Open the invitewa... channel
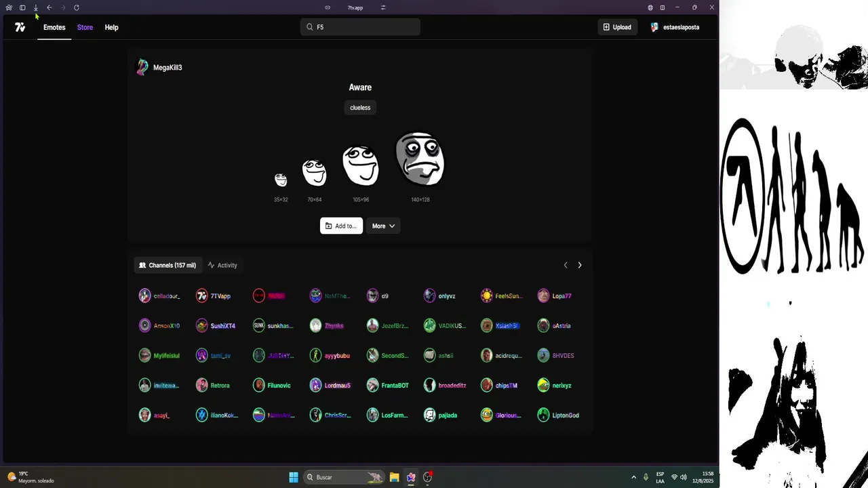This screenshot has height=488, width=868. (159, 385)
